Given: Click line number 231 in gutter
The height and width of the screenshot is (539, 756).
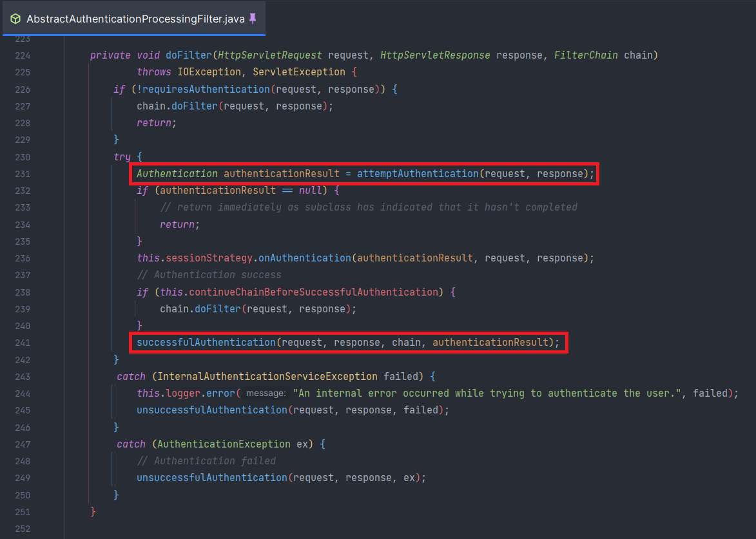Looking at the screenshot, I should [x=23, y=174].
